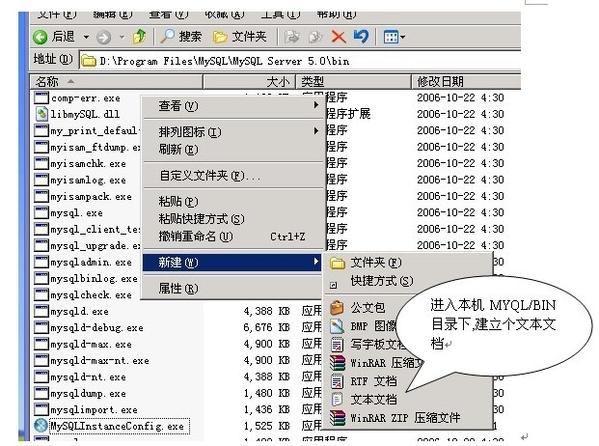Viewport: 599px width, 446px height.
Task: Select the myisamlog.exe file
Action: (80, 180)
